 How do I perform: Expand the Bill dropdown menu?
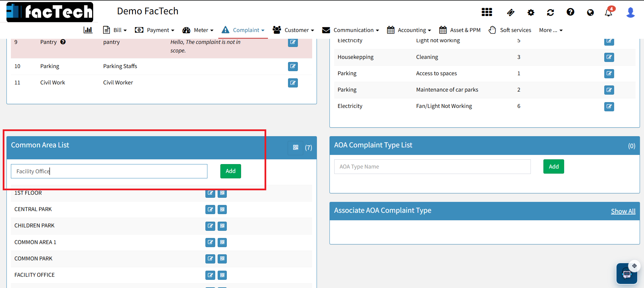tap(115, 30)
